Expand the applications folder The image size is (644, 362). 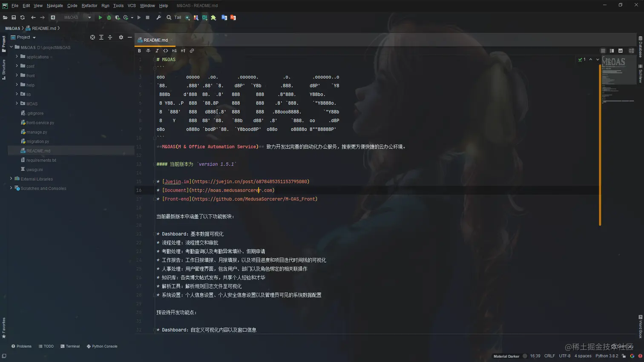[x=17, y=56]
